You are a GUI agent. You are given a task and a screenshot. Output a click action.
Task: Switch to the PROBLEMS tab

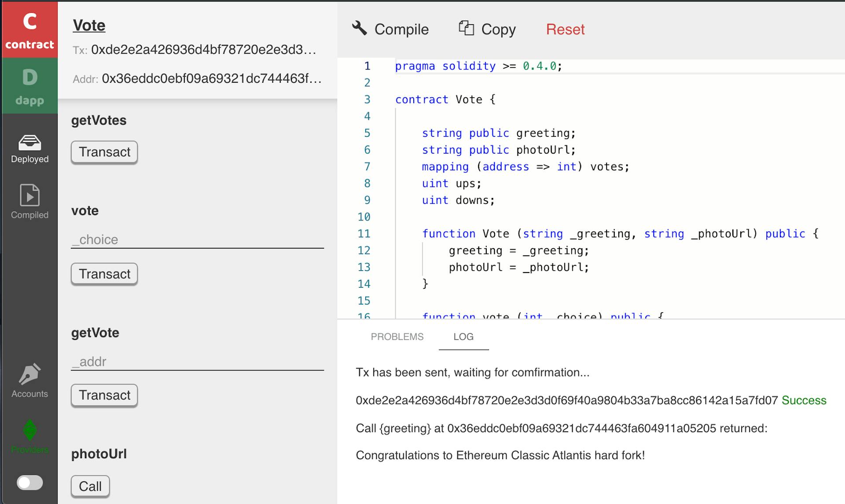(x=397, y=337)
